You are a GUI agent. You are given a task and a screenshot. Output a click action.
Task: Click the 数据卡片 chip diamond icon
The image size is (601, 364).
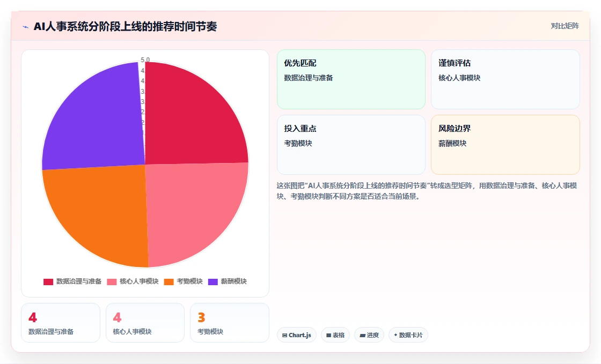click(x=395, y=335)
